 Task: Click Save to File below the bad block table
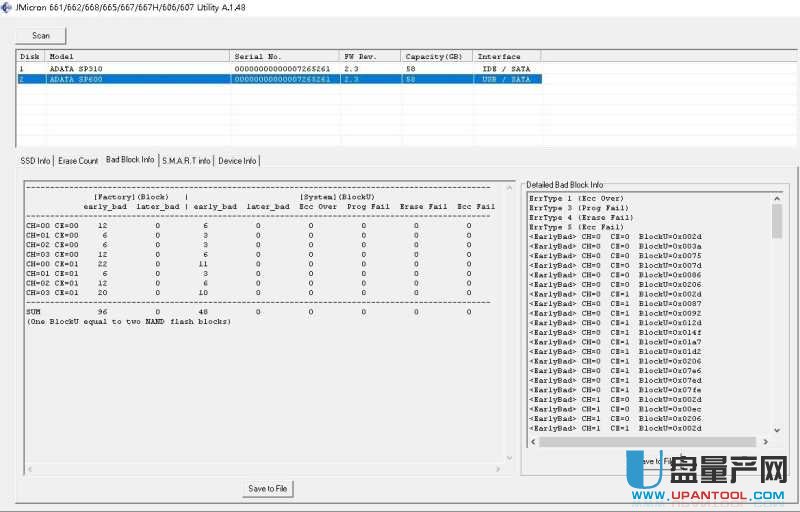tap(267, 488)
